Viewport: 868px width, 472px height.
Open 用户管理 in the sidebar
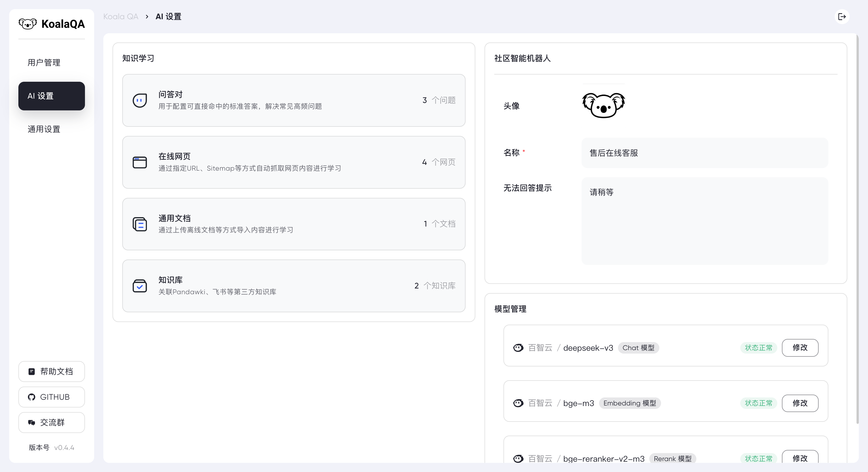pyautogui.click(x=44, y=63)
